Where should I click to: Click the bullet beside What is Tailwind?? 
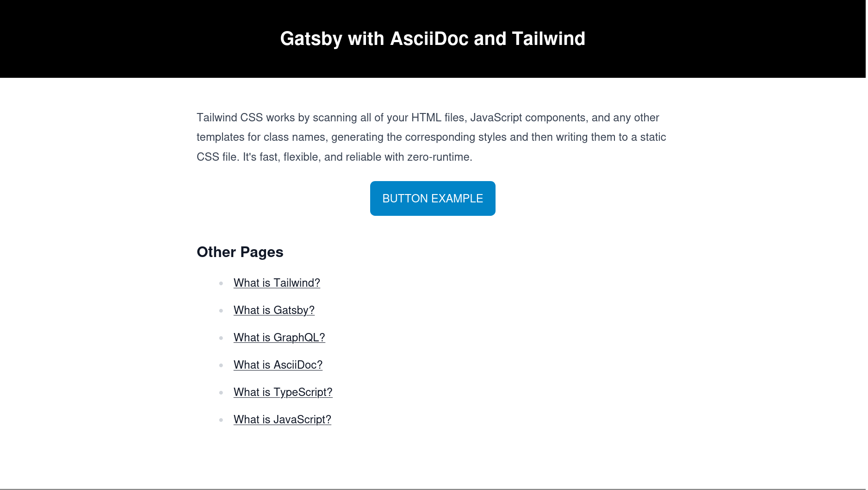click(x=221, y=283)
